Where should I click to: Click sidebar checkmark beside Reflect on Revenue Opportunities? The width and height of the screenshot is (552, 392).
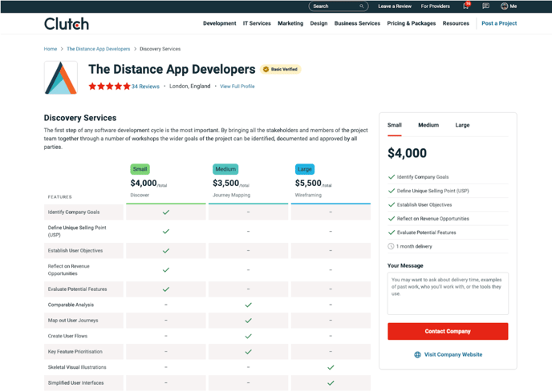point(391,219)
